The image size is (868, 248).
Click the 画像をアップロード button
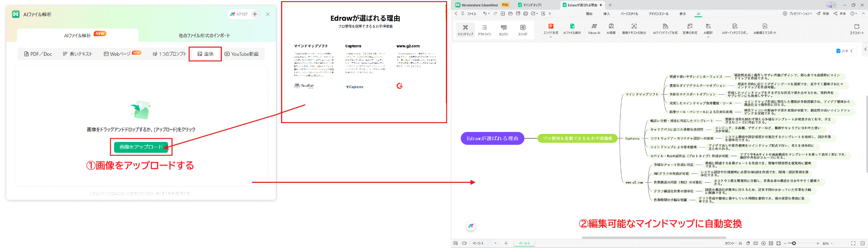click(141, 147)
